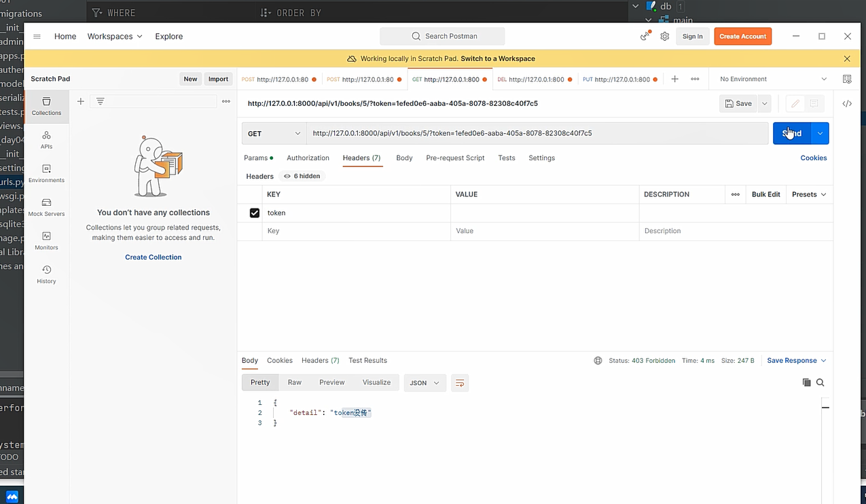Click the Create Account button
The image size is (866, 504).
tap(742, 37)
